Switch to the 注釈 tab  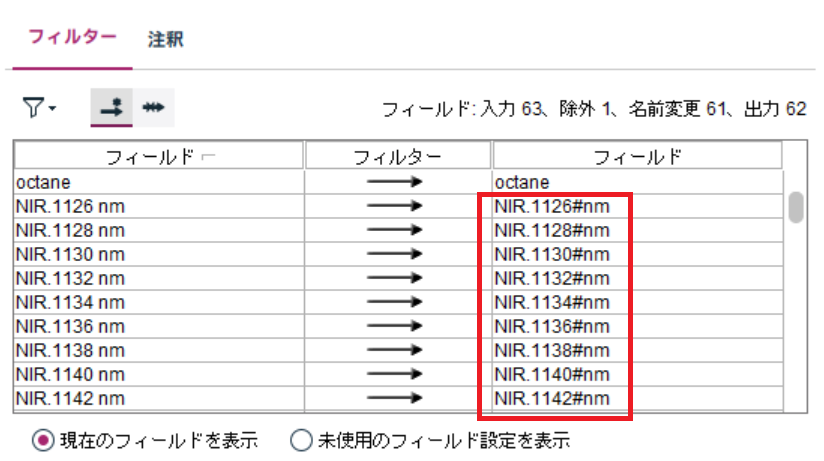[x=166, y=39]
